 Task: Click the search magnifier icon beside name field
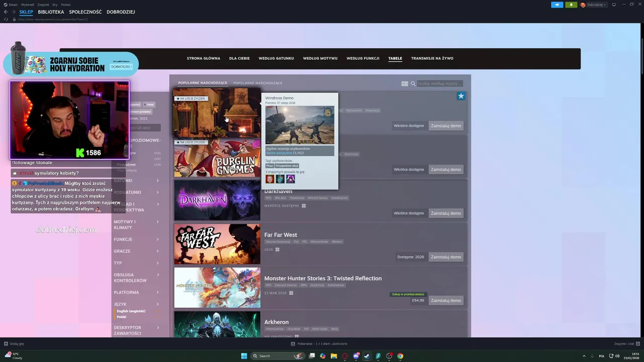[x=413, y=83]
